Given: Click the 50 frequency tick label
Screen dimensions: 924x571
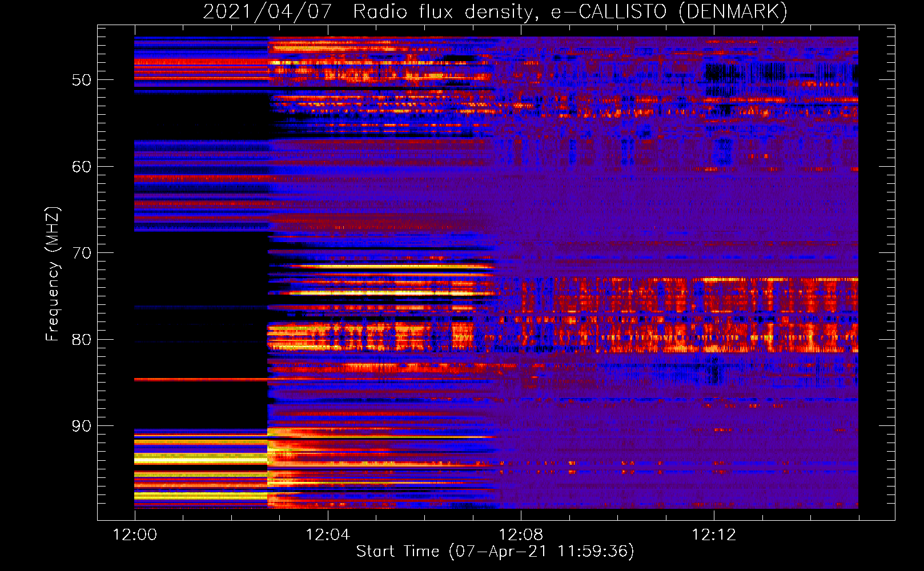Looking at the screenshot, I should pos(82,80).
